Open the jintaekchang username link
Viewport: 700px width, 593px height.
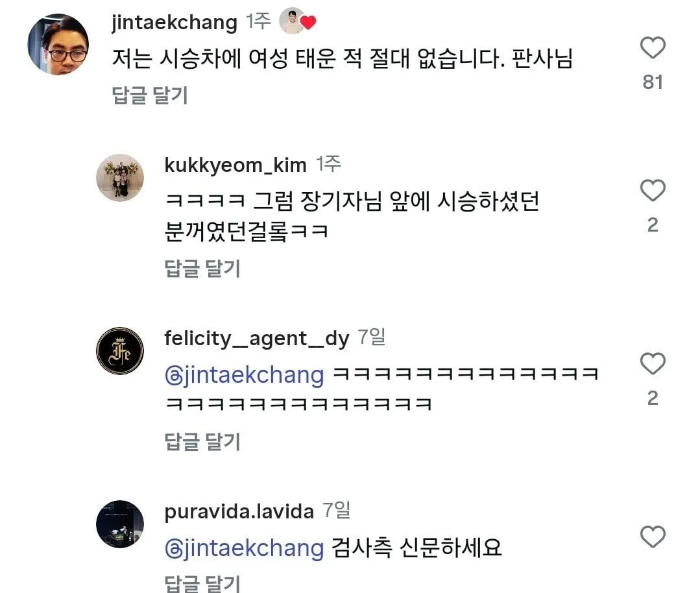tap(175, 23)
